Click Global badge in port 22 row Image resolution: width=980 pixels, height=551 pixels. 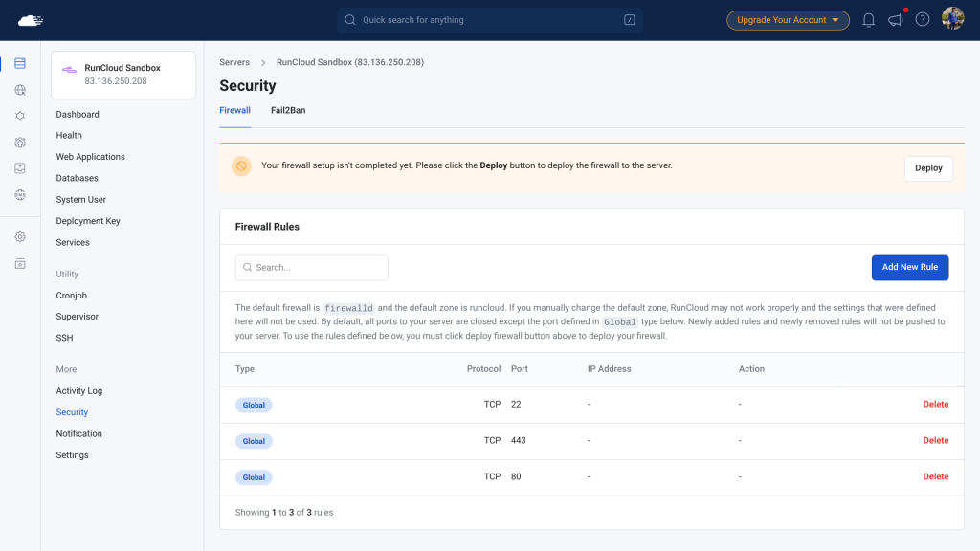coord(254,405)
